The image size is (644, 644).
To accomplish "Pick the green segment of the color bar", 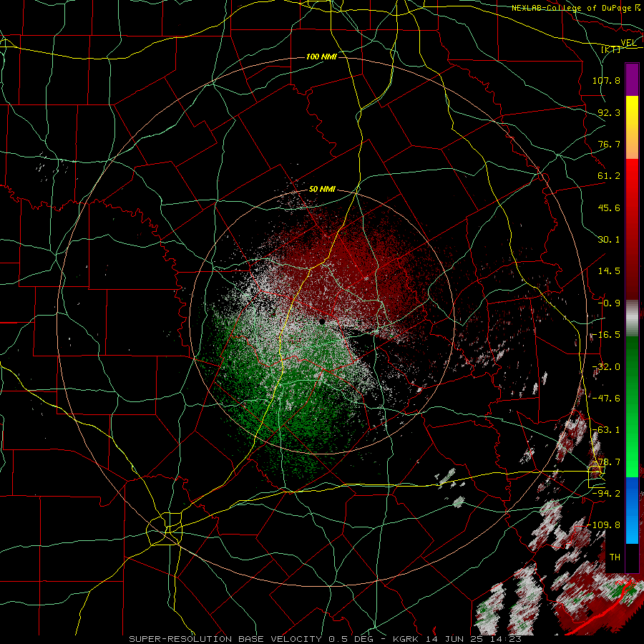I will pos(632,406).
